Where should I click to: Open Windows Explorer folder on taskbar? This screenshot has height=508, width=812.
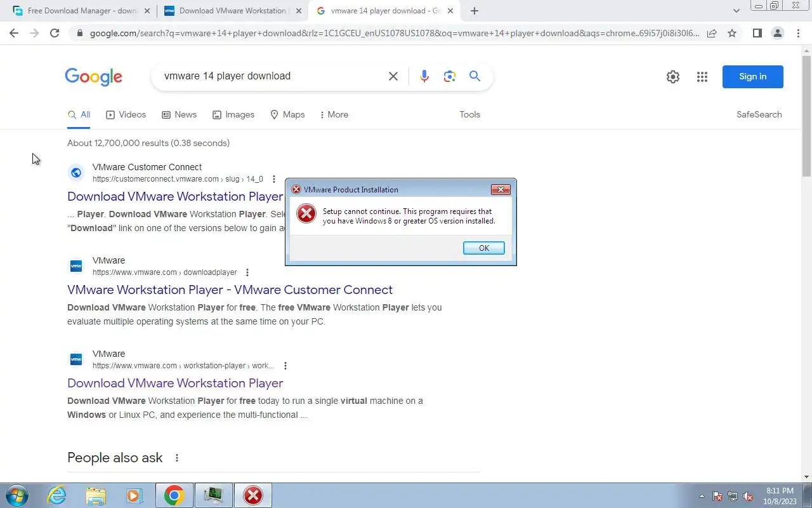[96, 495]
